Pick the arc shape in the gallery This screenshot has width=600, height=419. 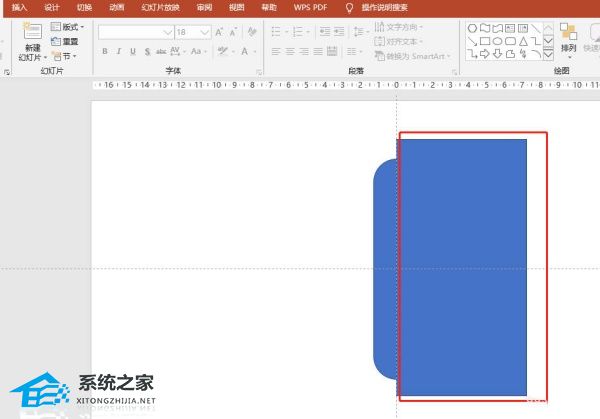[536, 54]
